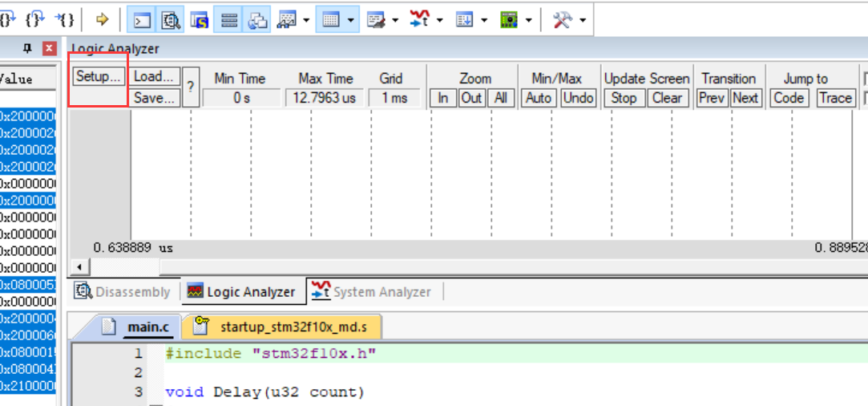The image size is (868, 406).
Task: Click Max Time 12.7963 us field
Action: pyautogui.click(x=325, y=98)
